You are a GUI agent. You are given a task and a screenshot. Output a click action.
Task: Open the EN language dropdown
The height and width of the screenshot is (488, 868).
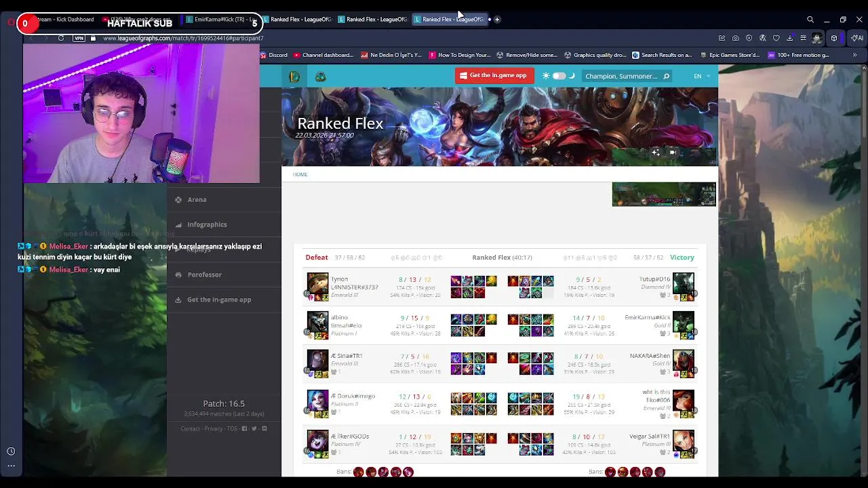[701, 76]
